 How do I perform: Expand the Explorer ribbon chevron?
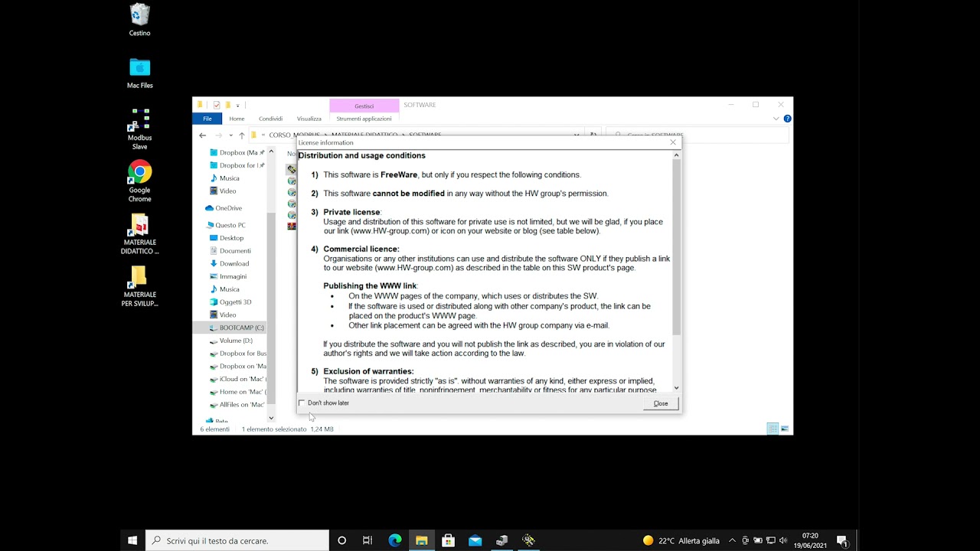[776, 119]
